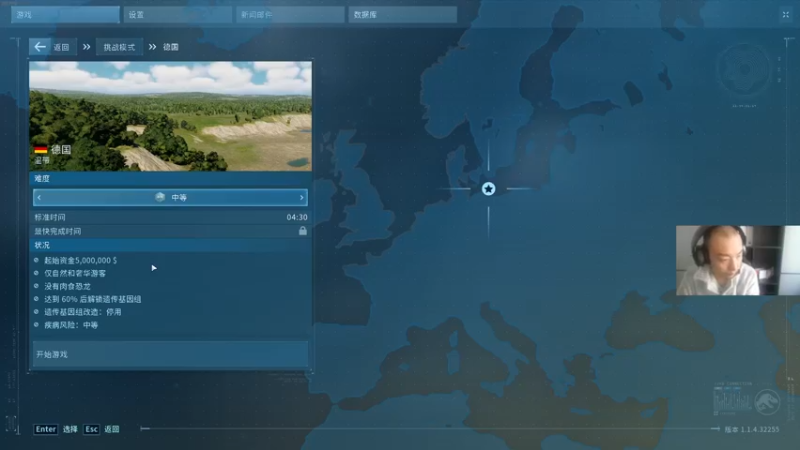Select 仅自然和奢华游客 condition
The image size is (800, 450).
click(75, 273)
